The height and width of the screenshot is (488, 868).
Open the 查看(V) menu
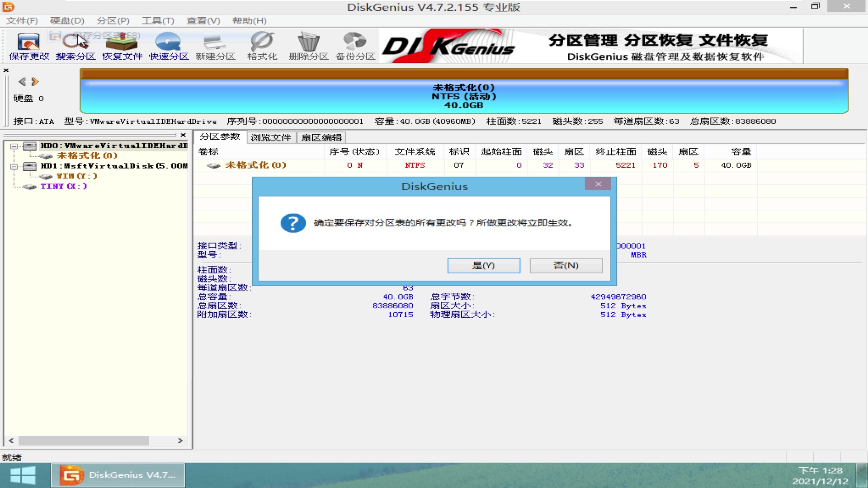point(203,21)
